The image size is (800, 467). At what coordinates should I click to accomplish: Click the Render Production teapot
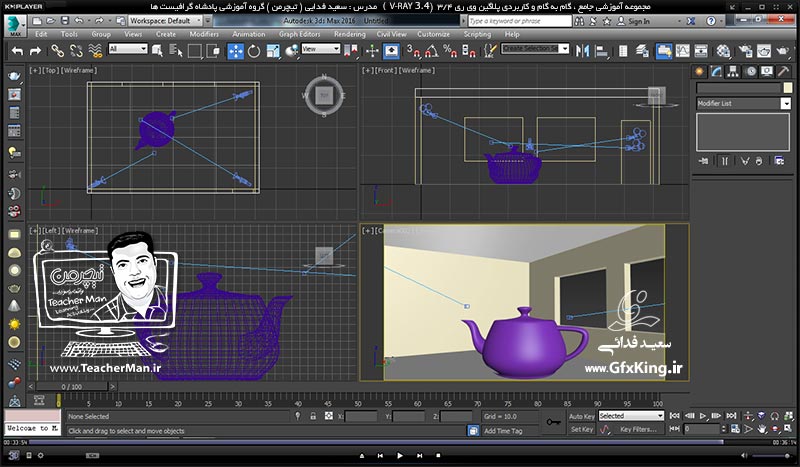point(782,51)
